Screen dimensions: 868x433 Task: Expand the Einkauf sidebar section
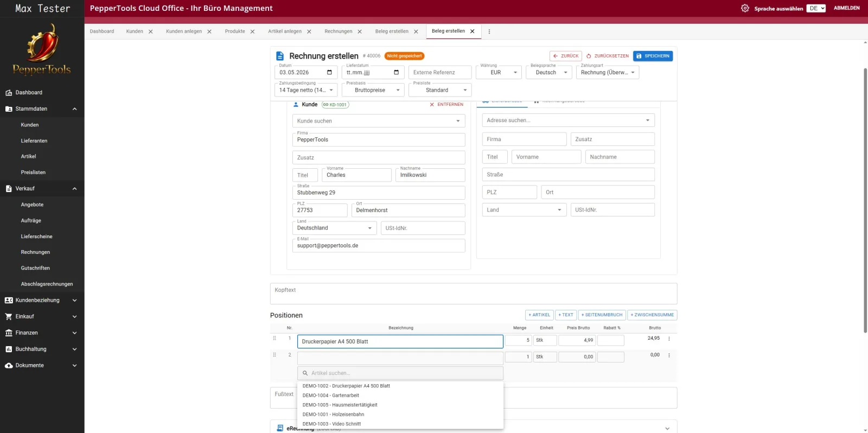coord(74,317)
